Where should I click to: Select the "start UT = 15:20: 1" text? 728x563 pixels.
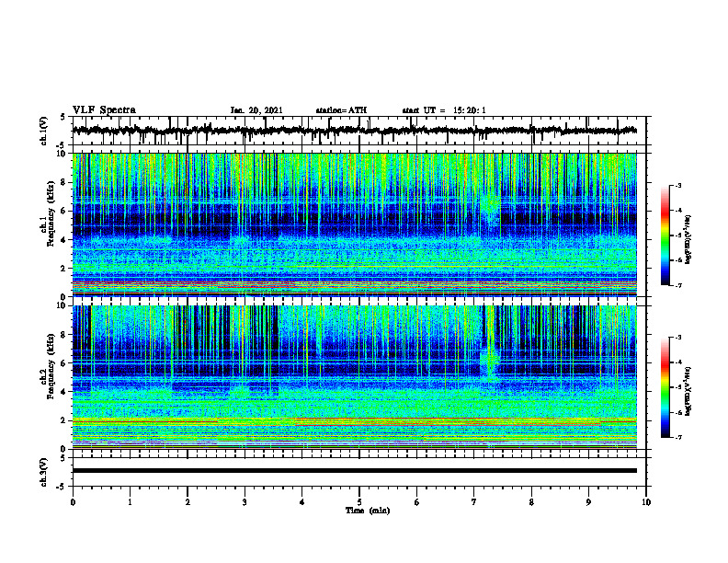pos(444,110)
